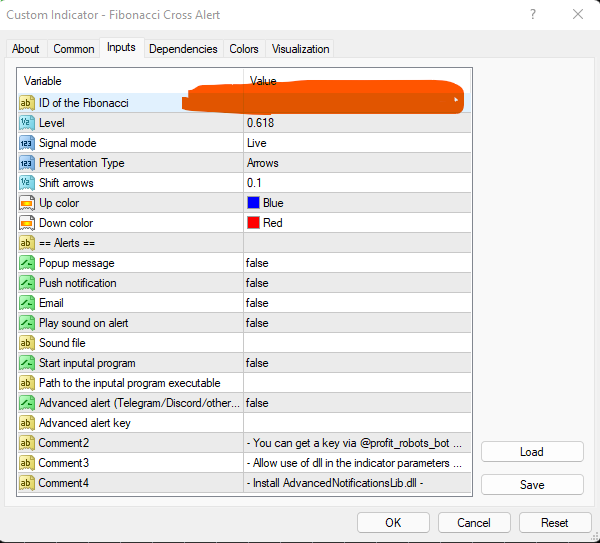Click the boolean icon beside Popup message
The width and height of the screenshot is (600, 543).
27,263
